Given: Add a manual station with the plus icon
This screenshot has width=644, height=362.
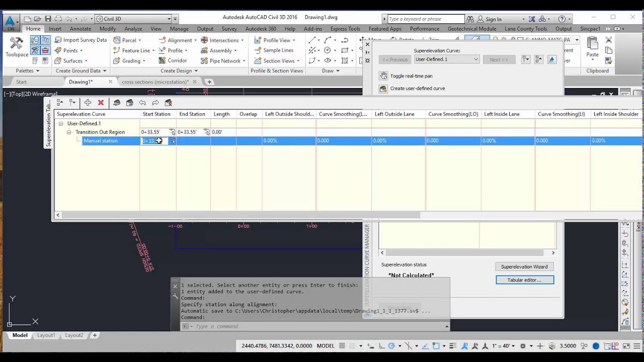Looking at the screenshot, I should (x=88, y=103).
